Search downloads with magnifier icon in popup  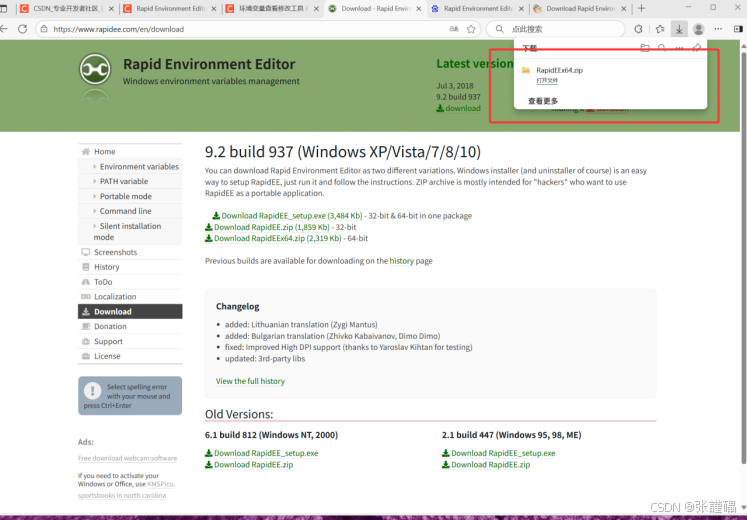pos(662,48)
